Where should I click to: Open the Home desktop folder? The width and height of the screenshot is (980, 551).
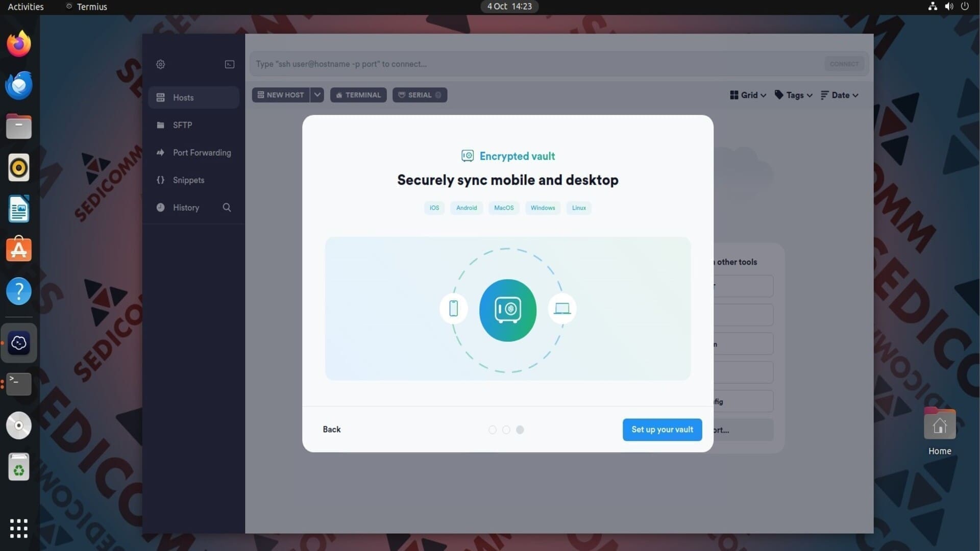(940, 432)
